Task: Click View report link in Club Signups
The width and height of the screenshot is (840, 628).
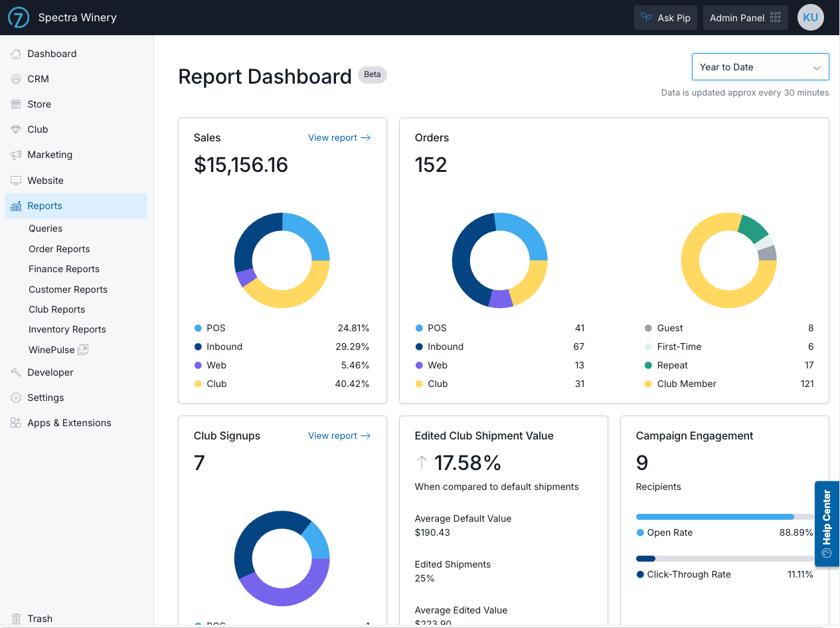Action: pos(339,436)
